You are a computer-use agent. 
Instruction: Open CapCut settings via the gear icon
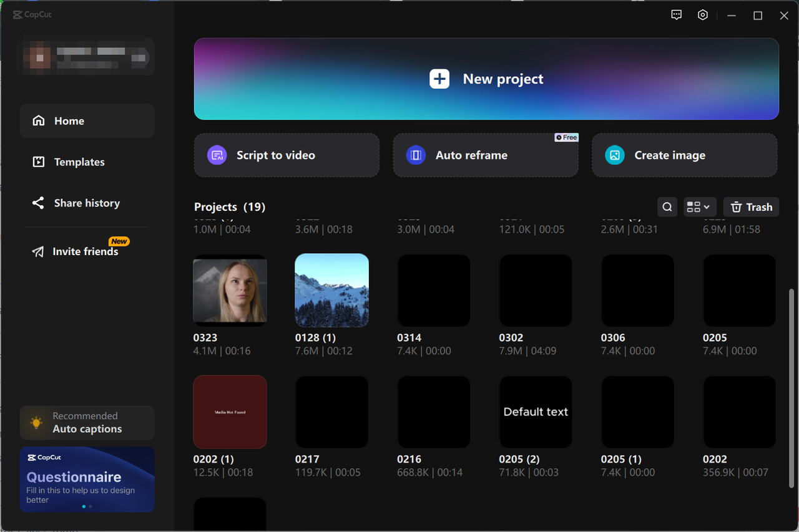coord(702,14)
